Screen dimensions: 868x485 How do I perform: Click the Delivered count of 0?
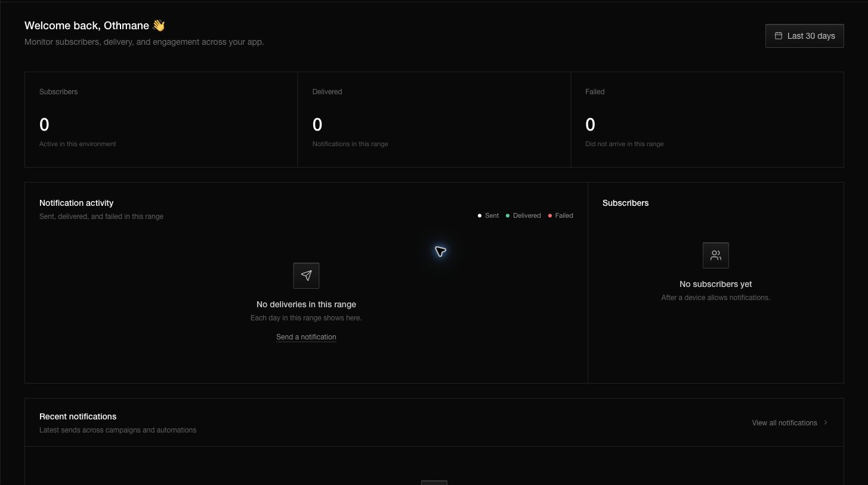[317, 125]
